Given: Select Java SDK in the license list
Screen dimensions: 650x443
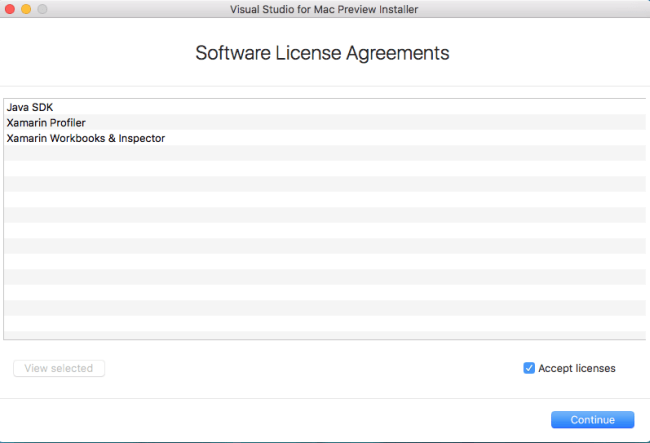Looking at the screenshot, I should 30,107.
